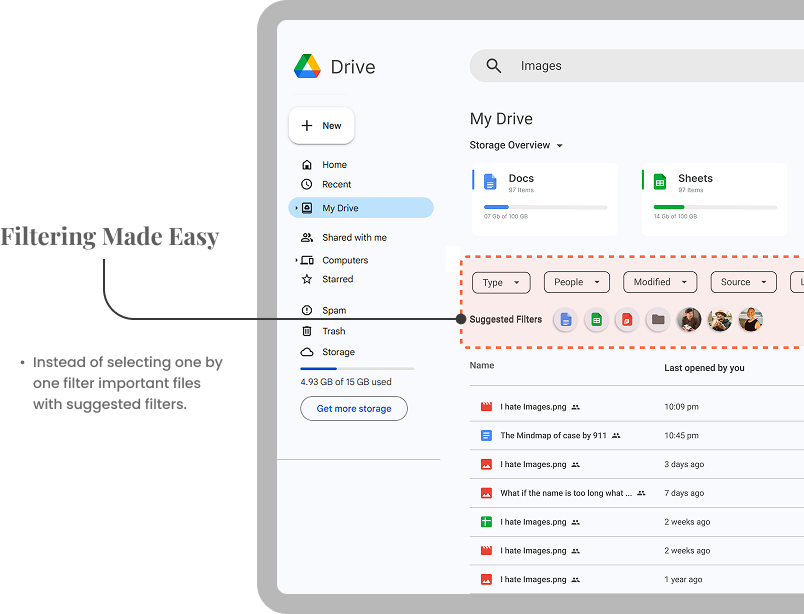Image resolution: width=804 pixels, height=614 pixels.
Task: Click the Home sidebar icon
Action: tap(307, 165)
